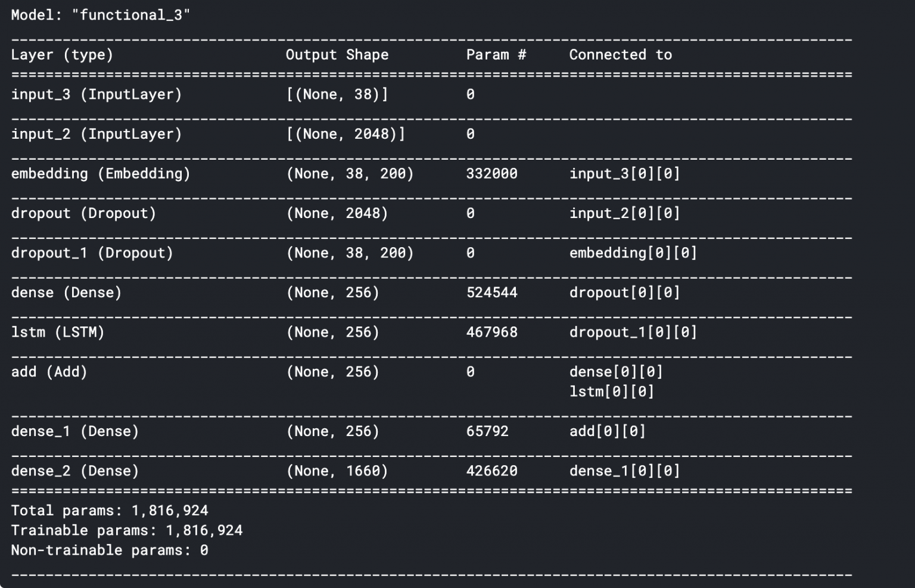The height and width of the screenshot is (588, 915).
Task: Select the input_3 InputLayer row
Action: click(95, 94)
